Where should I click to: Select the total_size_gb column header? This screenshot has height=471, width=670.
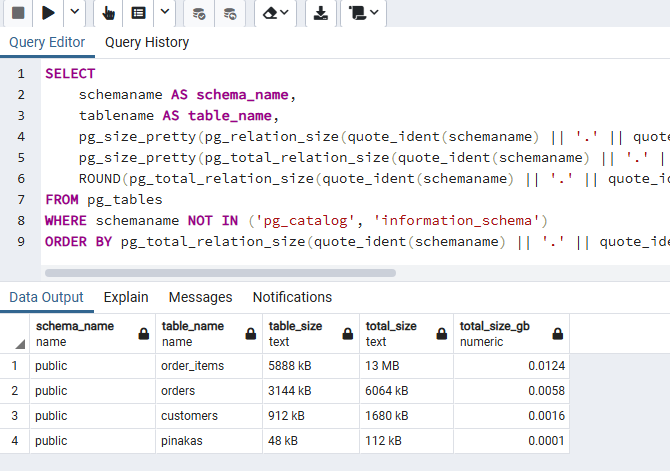[x=511, y=334]
